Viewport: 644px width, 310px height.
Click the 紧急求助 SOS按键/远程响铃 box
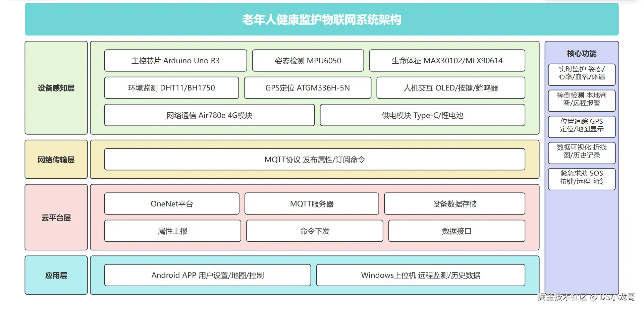[x=582, y=179]
